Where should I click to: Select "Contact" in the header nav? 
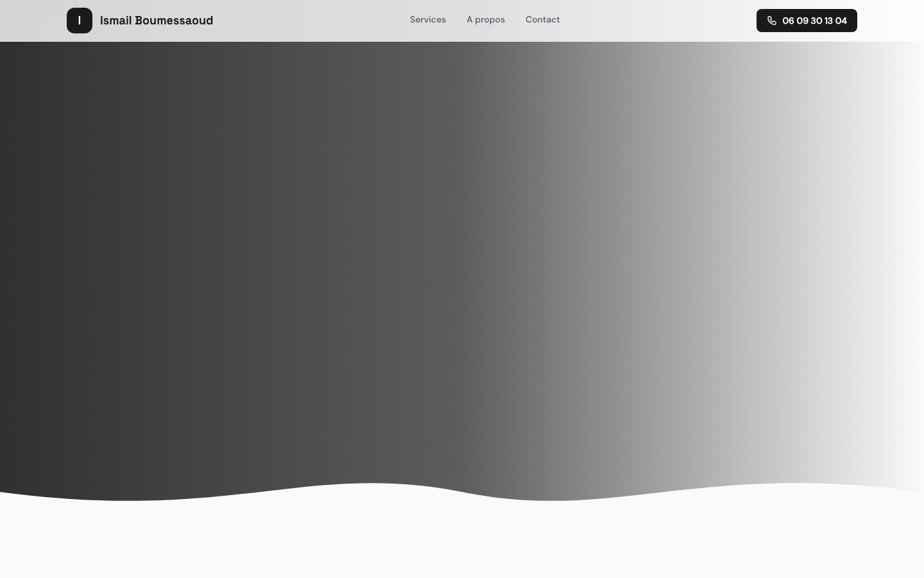(542, 20)
